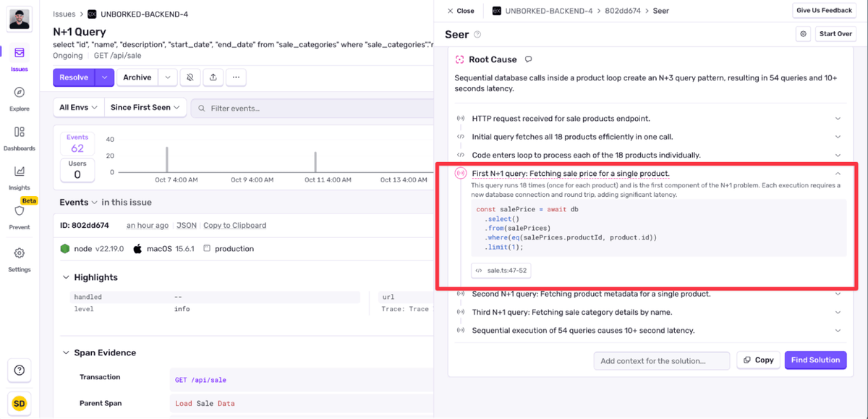This screenshot has width=868, height=419.
Task: Click the GET /api/sale transaction value
Action: pos(200,379)
